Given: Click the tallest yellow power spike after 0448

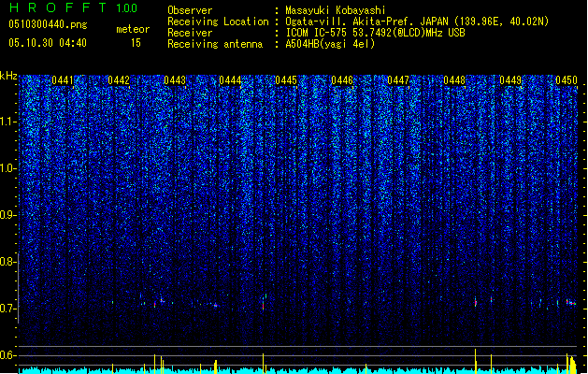Looking at the screenshot, I should 476,361.
